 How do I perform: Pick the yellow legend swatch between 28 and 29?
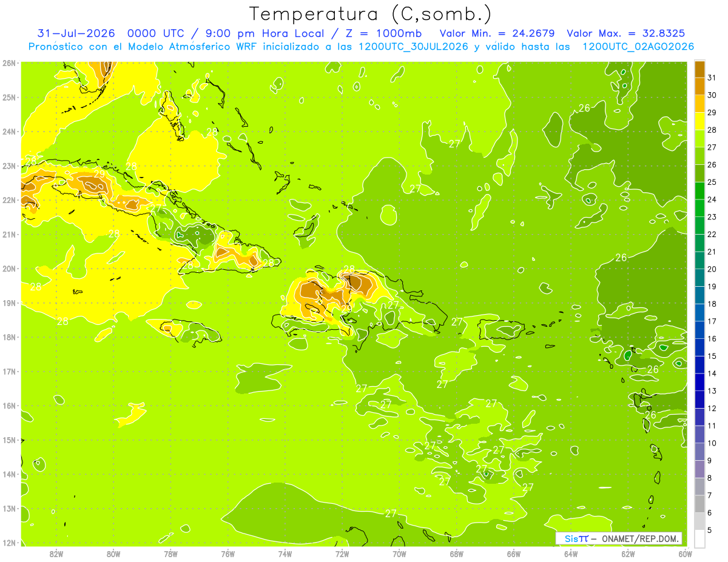tap(699, 121)
